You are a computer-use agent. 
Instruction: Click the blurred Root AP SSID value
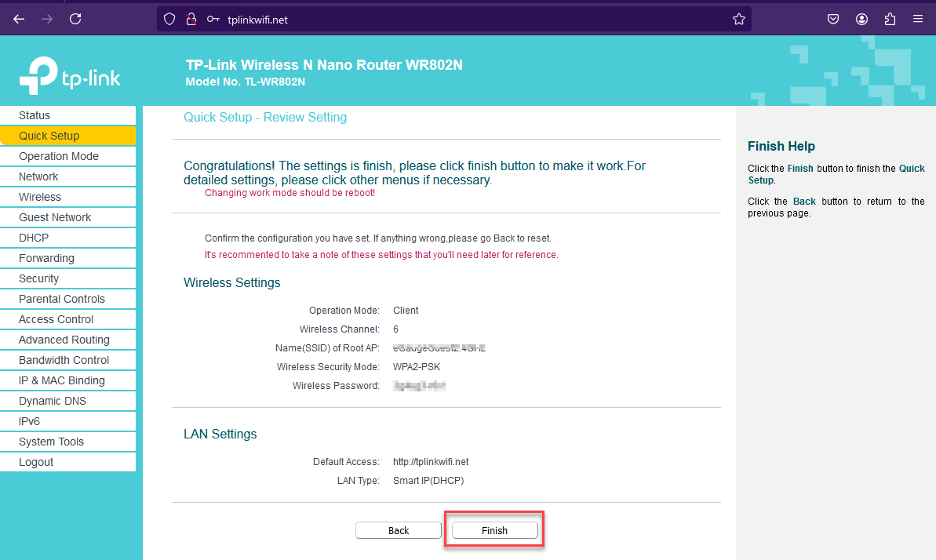[x=439, y=348]
